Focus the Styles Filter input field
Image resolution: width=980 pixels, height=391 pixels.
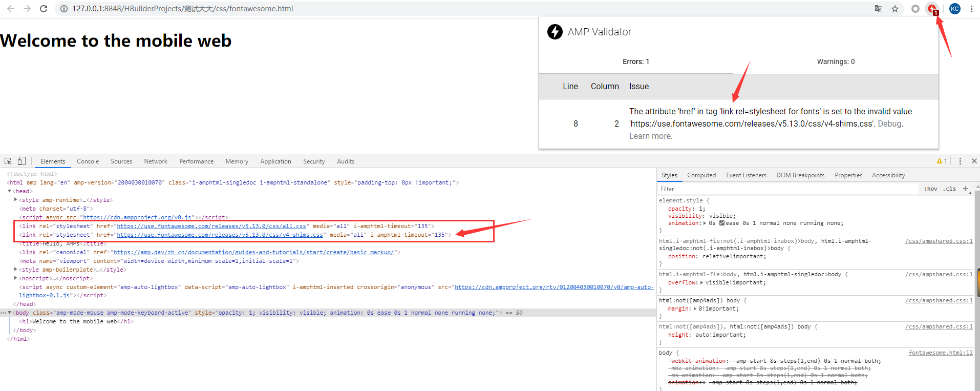pyautogui.click(x=789, y=189)
